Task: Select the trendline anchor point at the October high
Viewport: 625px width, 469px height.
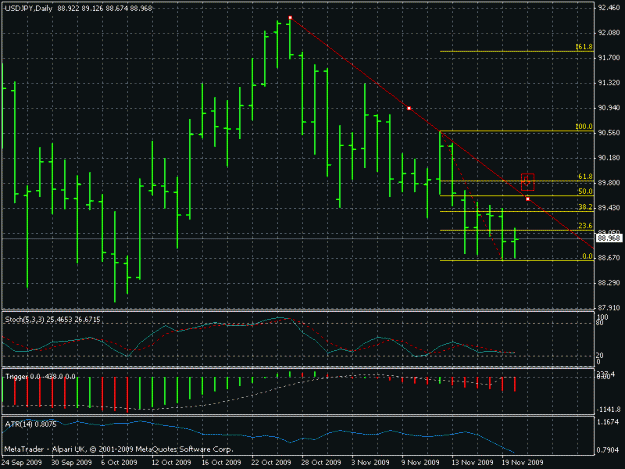Action: click(290, 18)
